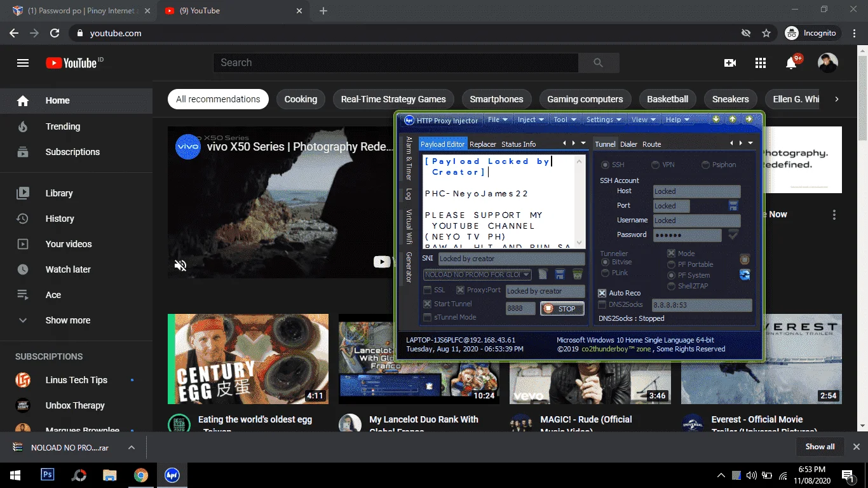The height and width of the screenshot is (488, 868).
Task: Switch to the Replacer tab
Action: click(483, 144)
